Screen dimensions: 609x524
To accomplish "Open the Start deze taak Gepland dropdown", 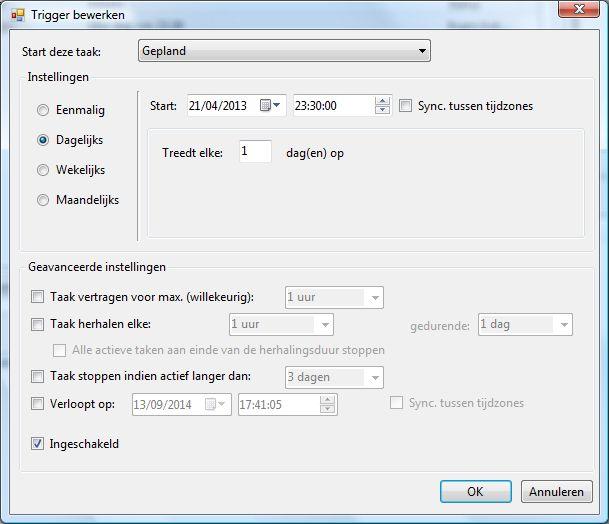I will pos(284,51).
